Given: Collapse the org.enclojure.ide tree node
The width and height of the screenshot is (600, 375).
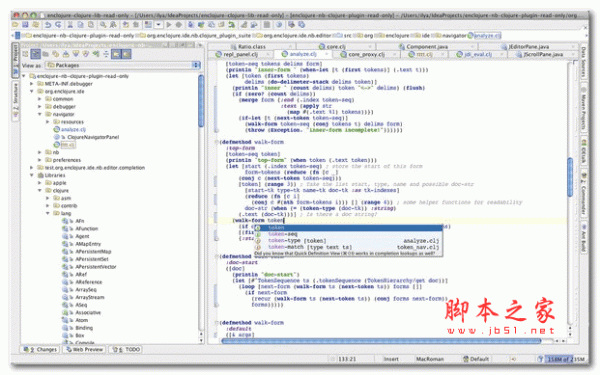Looking at the screenshot, I should click(x=32, y=91).
